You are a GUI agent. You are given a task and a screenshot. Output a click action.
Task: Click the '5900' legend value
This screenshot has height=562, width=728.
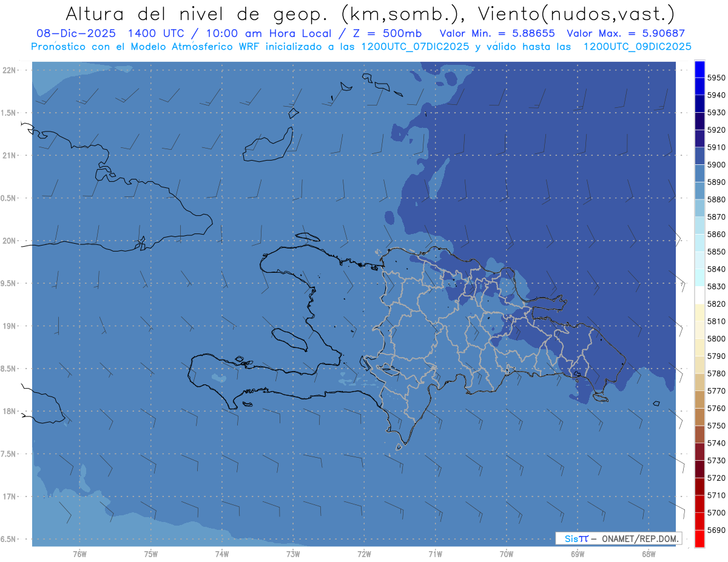716,165
